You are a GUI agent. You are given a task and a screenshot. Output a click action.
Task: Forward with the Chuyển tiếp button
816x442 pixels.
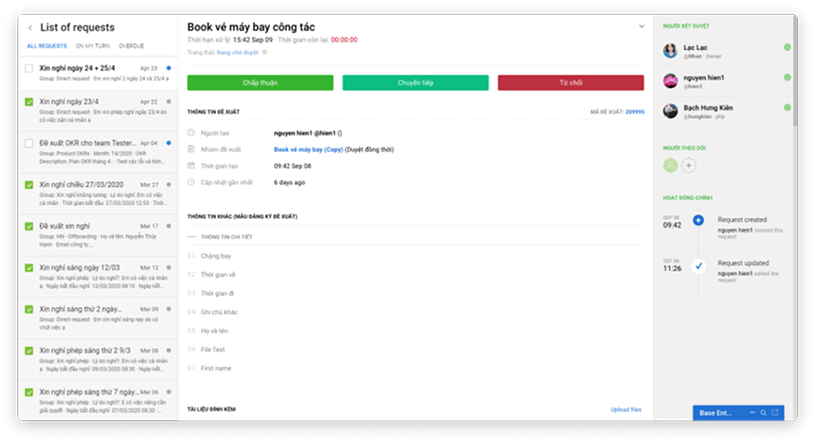click(415, 83)
